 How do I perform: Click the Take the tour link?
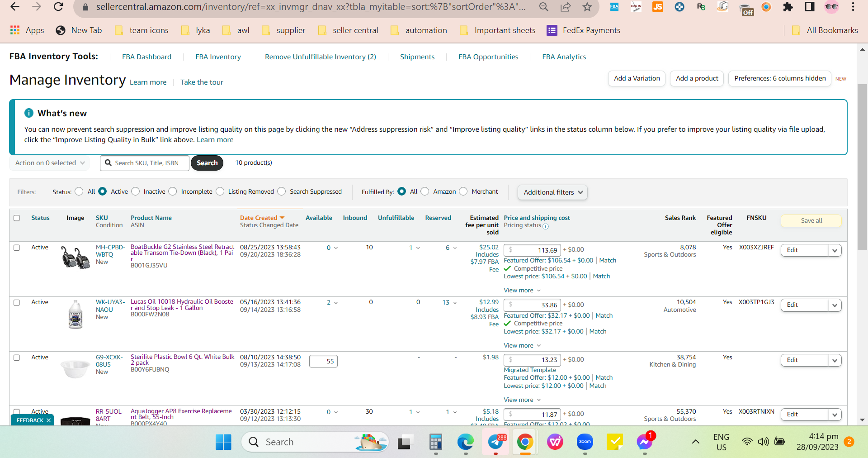coord(202,82)
